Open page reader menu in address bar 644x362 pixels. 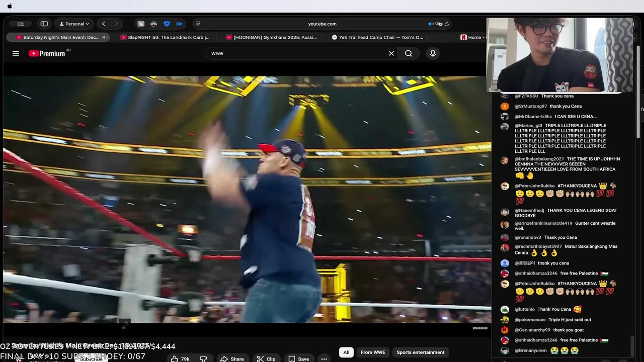(x=198, y=24)
